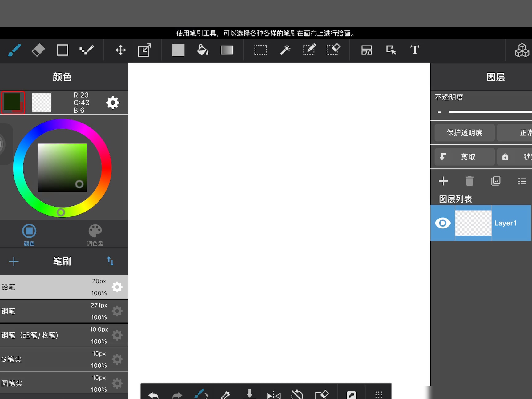532x399 pixels.
Task: Redo the last action
Action: point(177,395)
